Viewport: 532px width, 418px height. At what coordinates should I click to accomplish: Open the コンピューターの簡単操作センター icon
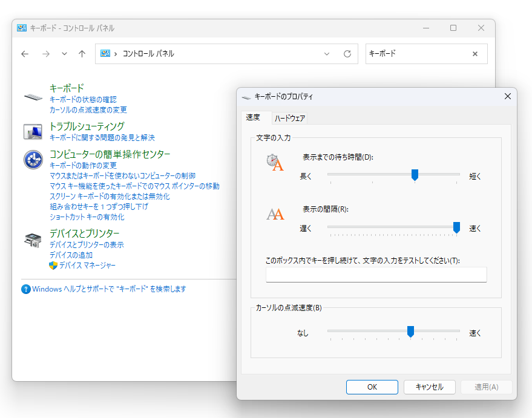(x=32, y=160)
